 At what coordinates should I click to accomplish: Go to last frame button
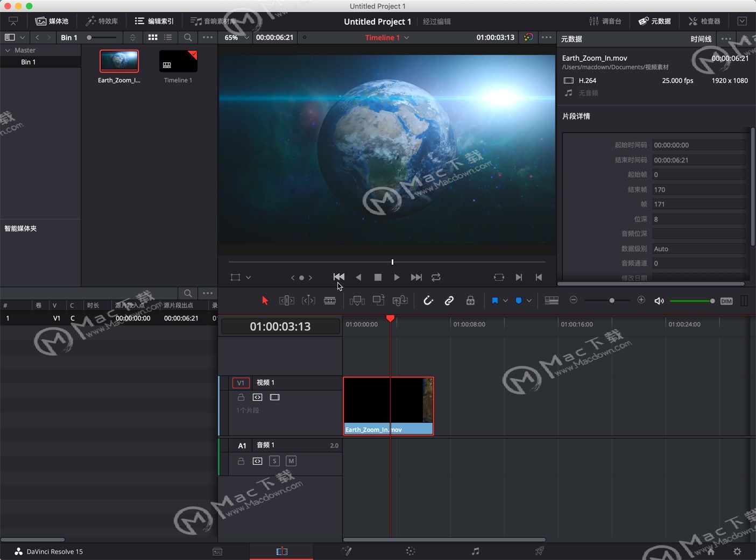click(x=416, y=277)
